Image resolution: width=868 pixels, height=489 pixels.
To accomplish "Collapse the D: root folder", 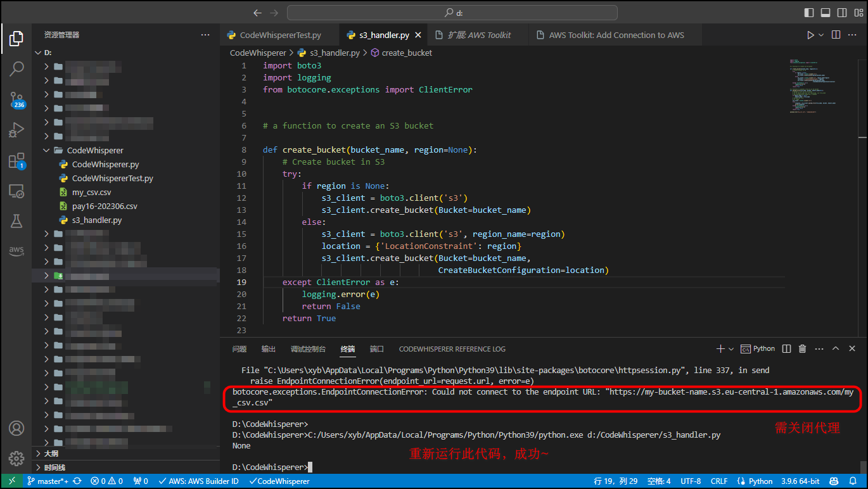I will coord(38,53).
